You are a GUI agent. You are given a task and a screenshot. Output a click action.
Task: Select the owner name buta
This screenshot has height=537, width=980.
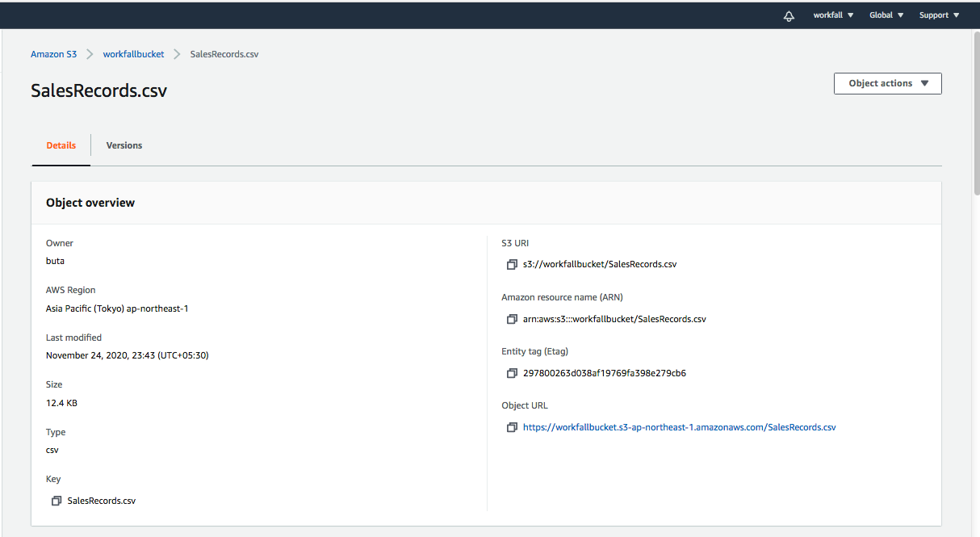pos(55,261)
